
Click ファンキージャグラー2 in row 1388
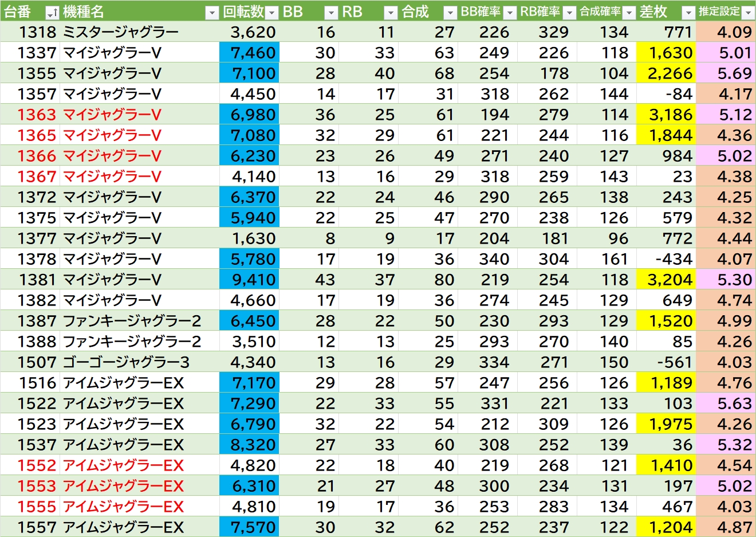[140, 342]
